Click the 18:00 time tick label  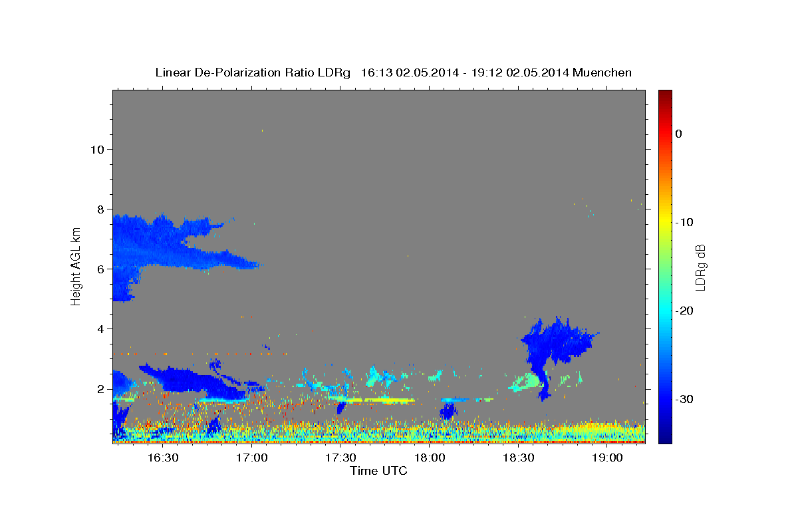click(430, 458)
